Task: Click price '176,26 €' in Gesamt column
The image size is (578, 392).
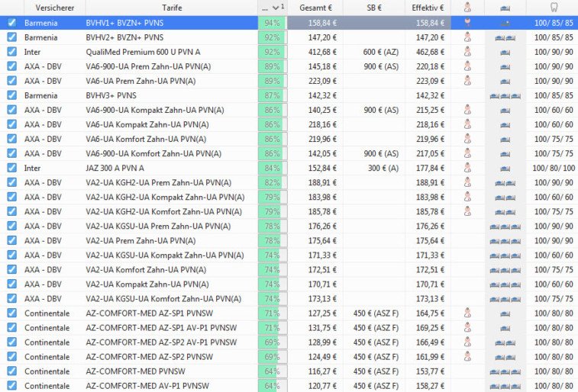Action: click(x=322, y=226)
